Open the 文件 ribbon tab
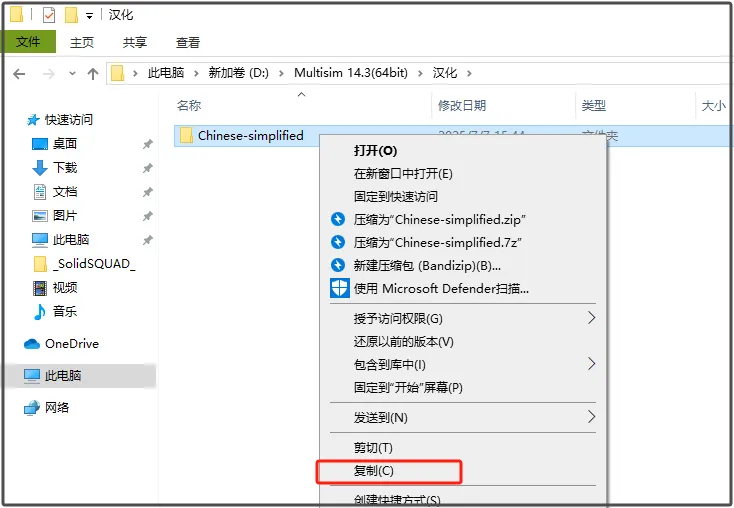 28,42
